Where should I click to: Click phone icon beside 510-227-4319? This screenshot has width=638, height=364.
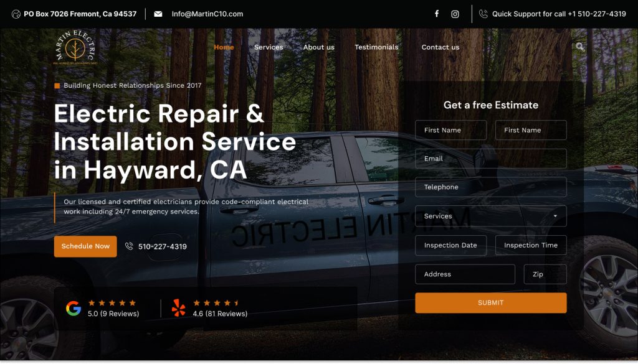129,246
